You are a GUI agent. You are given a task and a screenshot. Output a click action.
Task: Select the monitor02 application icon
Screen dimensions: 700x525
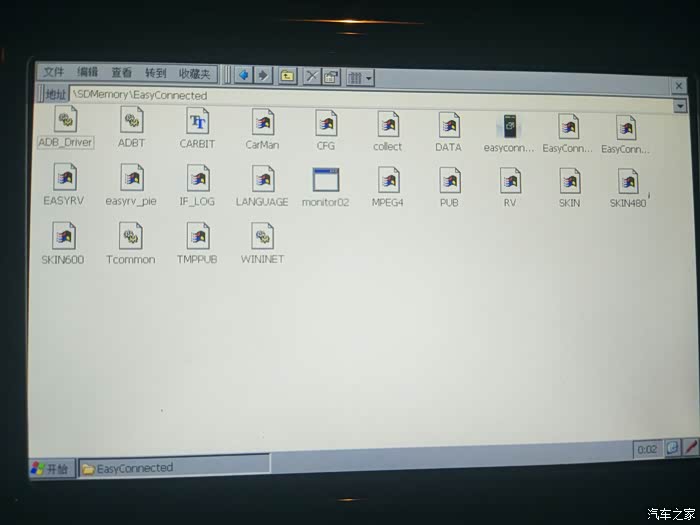[x=325, y=188]
